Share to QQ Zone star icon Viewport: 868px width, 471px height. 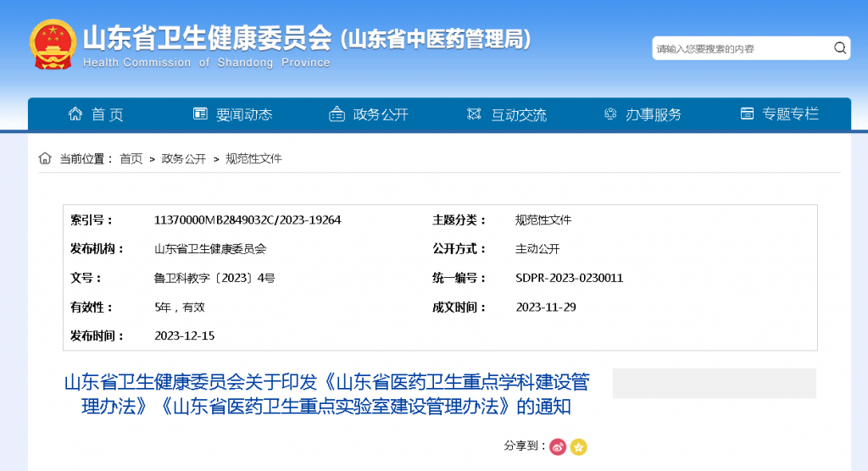click(x=578, y=446)
